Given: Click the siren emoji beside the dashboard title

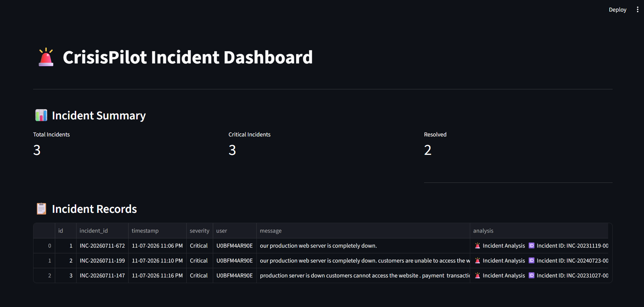Looking at the screenshot, I should 46,57.
